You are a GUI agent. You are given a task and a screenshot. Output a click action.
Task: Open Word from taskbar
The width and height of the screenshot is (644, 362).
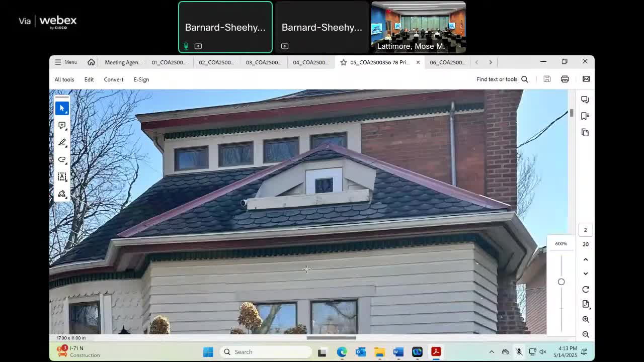[x=398, y=352]
